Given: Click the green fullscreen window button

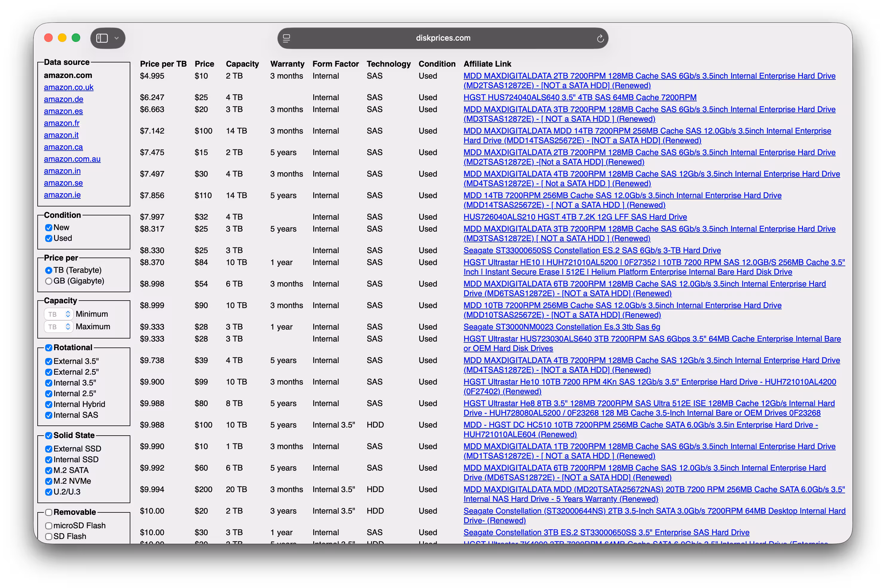Looking at the screenshot, I should 76,38.
